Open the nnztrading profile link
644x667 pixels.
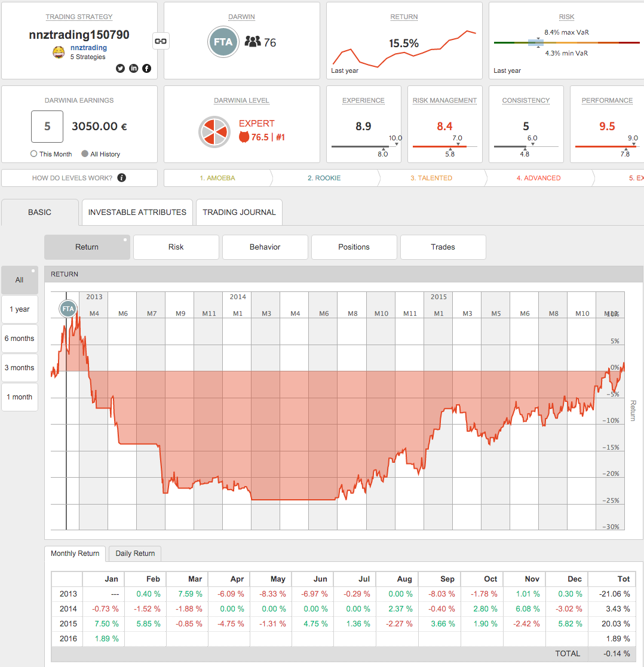click(x=88, y=48)
